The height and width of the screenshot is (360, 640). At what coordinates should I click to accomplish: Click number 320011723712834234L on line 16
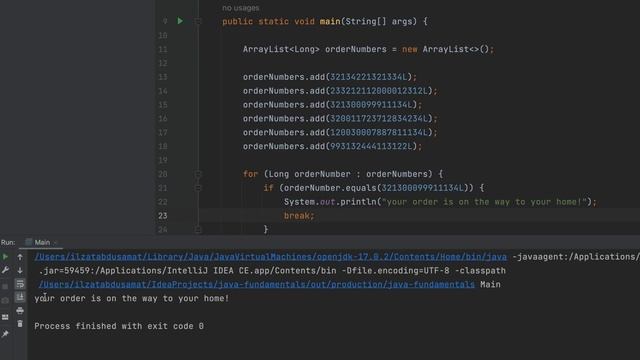point(379,119)
